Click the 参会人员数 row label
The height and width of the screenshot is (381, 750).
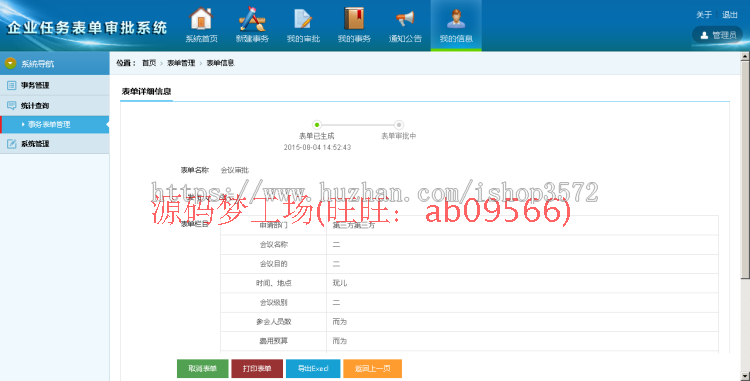(x=274, y=322)
